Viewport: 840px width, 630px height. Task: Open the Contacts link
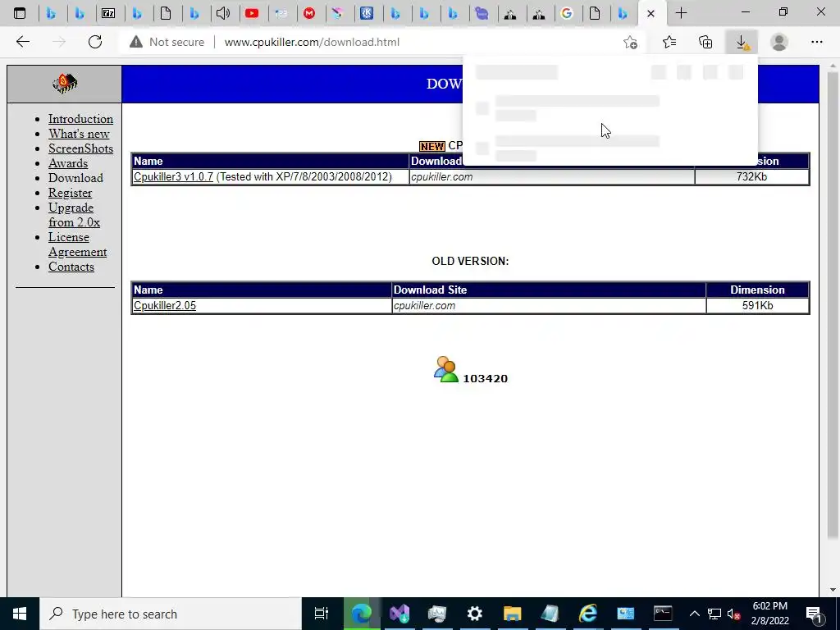pyautogui.click(x=71, y=267)
